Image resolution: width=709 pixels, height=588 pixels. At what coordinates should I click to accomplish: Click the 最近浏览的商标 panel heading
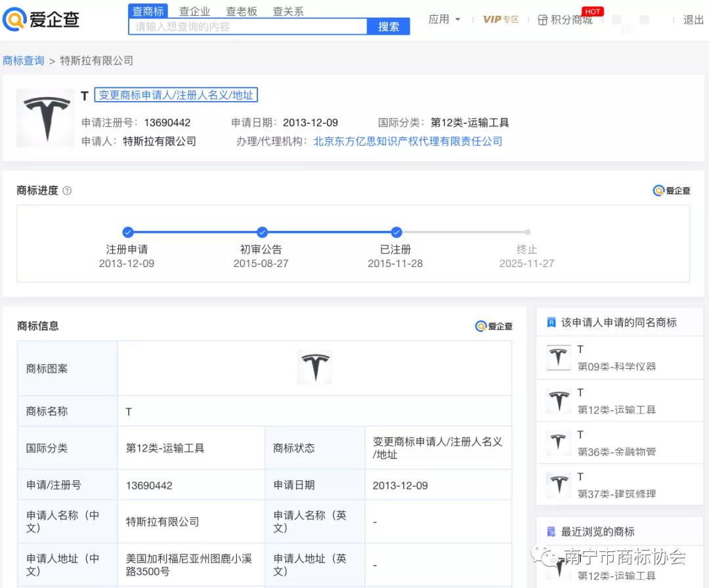point(598,532)
